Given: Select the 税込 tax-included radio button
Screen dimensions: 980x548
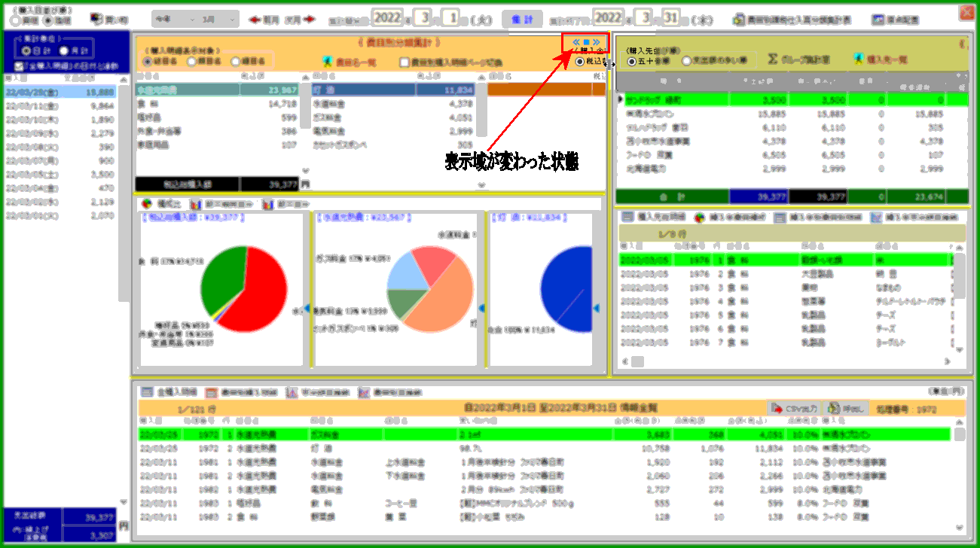Looking at the screenshot, I should (579, 62).
